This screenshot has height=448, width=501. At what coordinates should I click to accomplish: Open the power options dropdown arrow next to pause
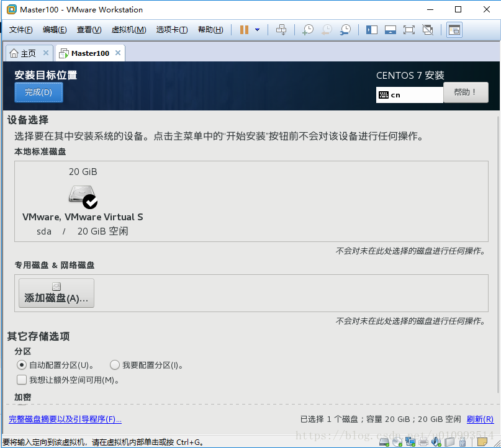[257, 30]
